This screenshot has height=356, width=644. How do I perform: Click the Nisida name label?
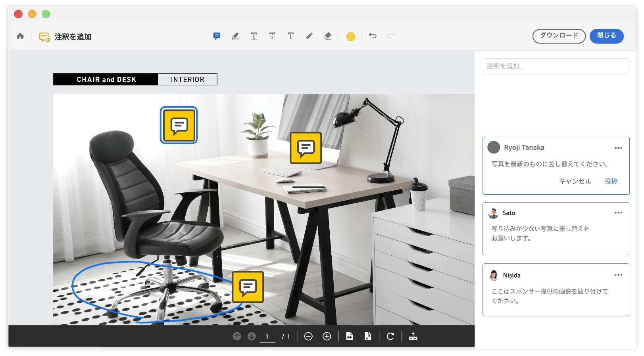tap(512, 275)
